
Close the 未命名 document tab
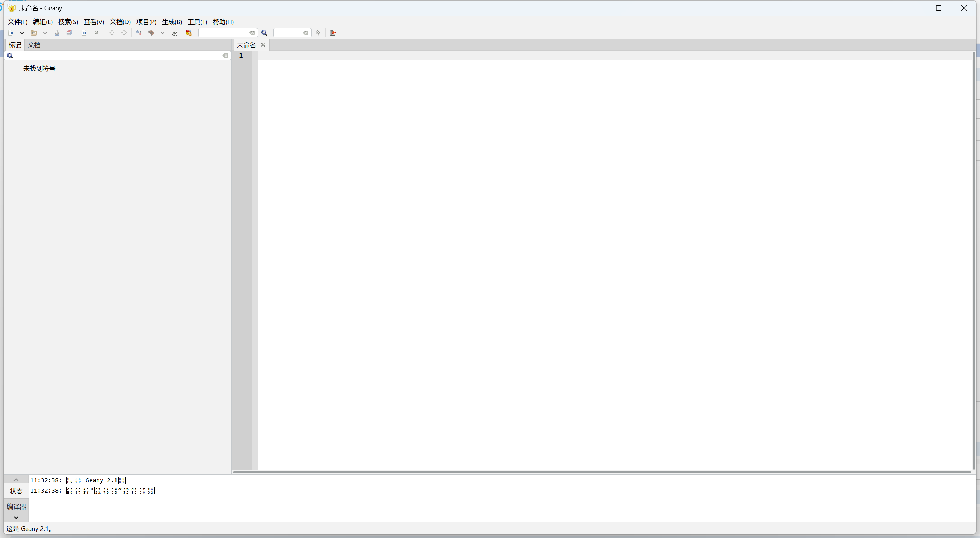(263, 45)
